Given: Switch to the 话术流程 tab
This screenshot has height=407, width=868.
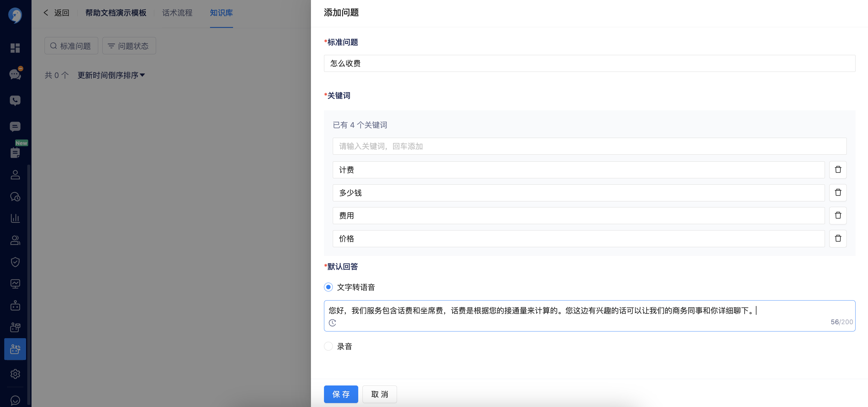Looking at the screenshot, I should (x=177, y=13).
